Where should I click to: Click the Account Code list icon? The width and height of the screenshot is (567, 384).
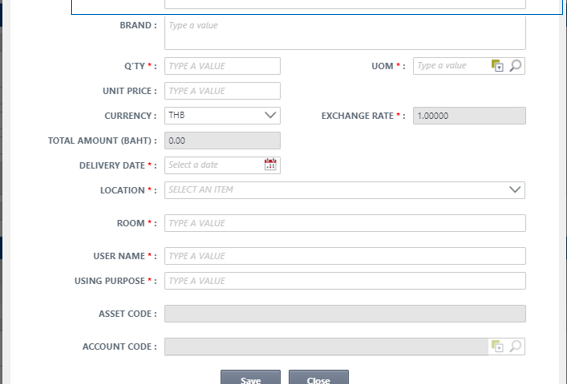click(497, 346)
